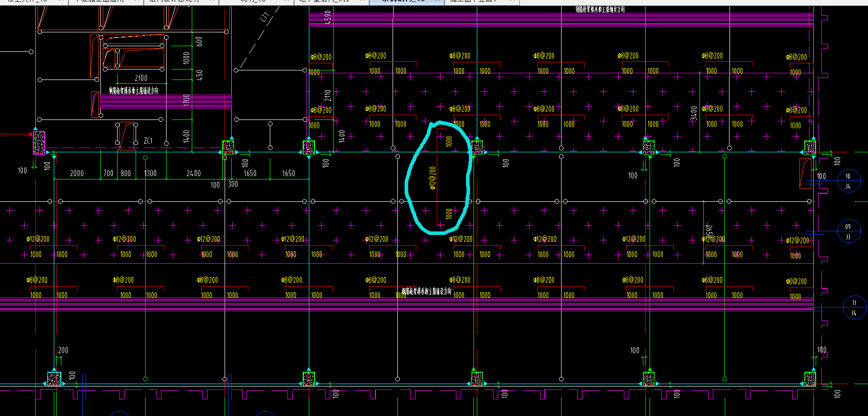Click the vertical 2110 dimension text
868x416 pixels.
[x=327, y=95]
